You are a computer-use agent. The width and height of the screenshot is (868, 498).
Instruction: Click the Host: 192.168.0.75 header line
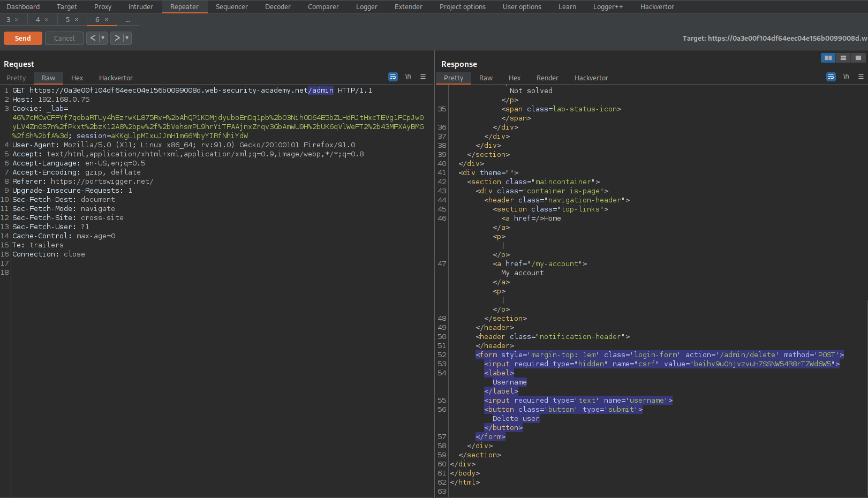tap(51, 99)
